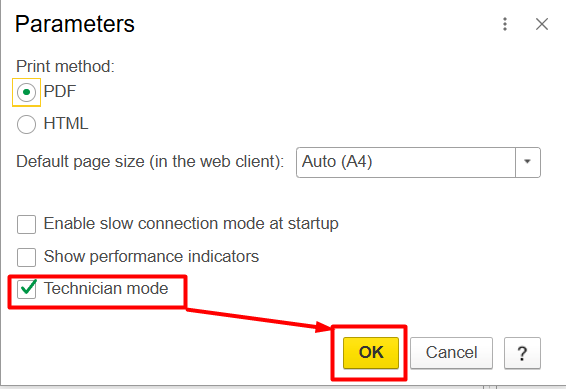Confirm settings with the OK button
Viewport: 566px width, 389px height.
point(371,353)
